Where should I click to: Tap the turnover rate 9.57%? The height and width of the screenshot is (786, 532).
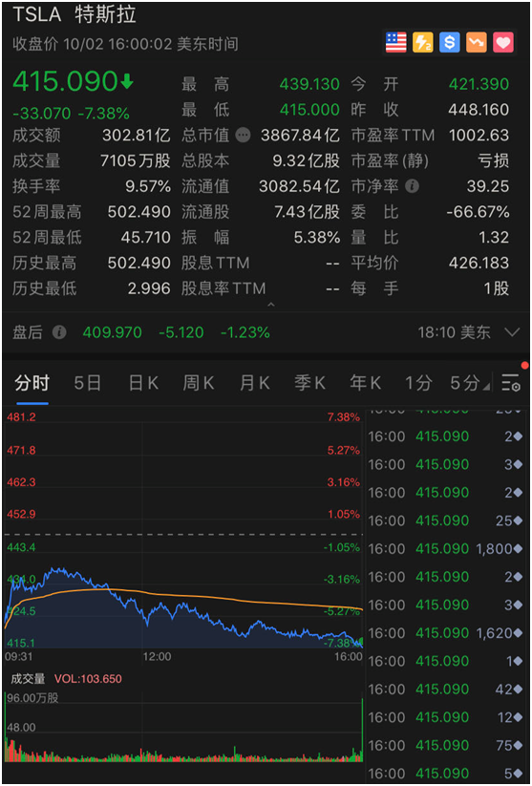point(148,186)
